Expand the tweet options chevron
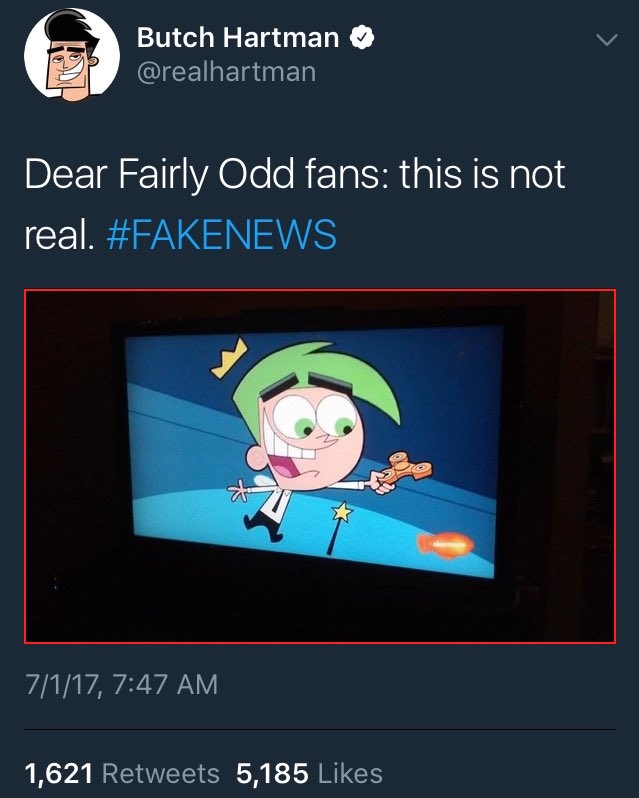The image size is (639, 798). pos(606,40)
